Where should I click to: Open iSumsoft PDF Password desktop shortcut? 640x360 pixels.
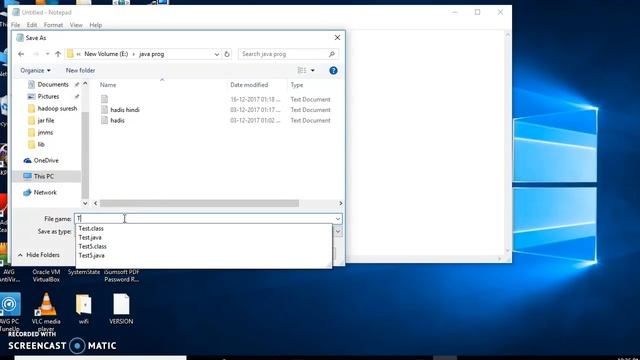click(121, 276)
